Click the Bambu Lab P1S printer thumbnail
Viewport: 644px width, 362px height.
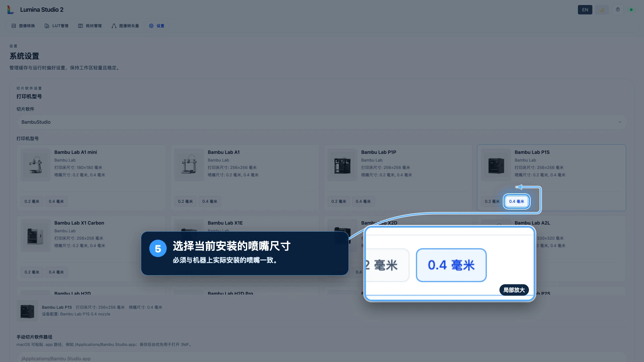(x=496, y=165)
